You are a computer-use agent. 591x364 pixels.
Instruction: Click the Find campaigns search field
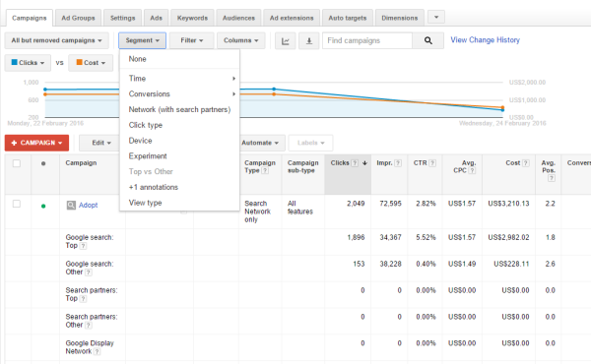click(x=367, y=40)
